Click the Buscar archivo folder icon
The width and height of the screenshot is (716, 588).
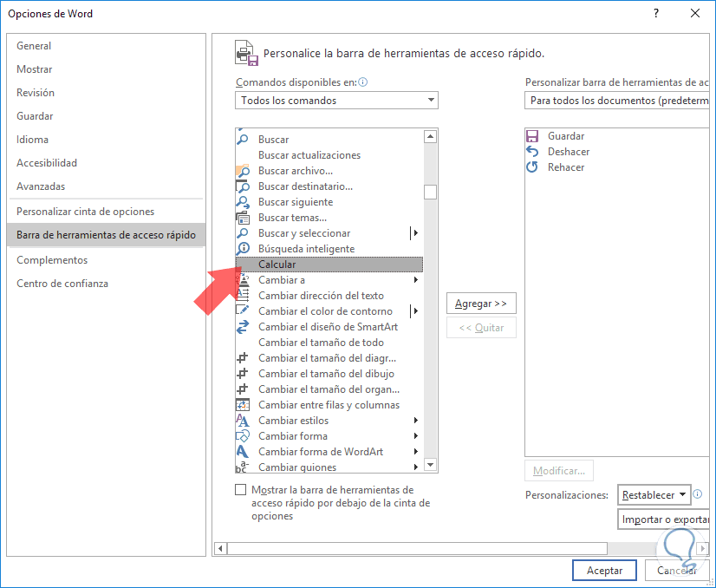pyautogui.click(x=243, y=171)
